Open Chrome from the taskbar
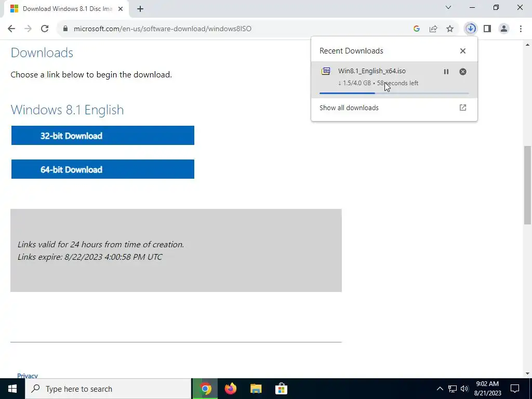532x399 pixels. [x=205, y=389]
